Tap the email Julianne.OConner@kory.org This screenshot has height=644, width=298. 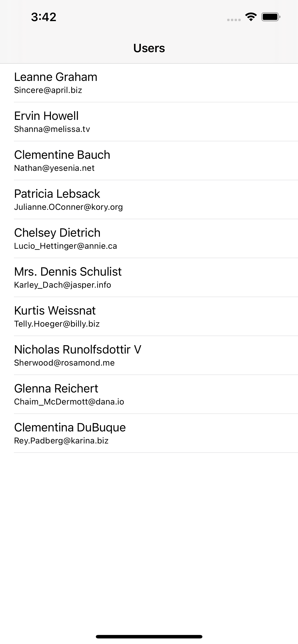[x=68, y=207]
